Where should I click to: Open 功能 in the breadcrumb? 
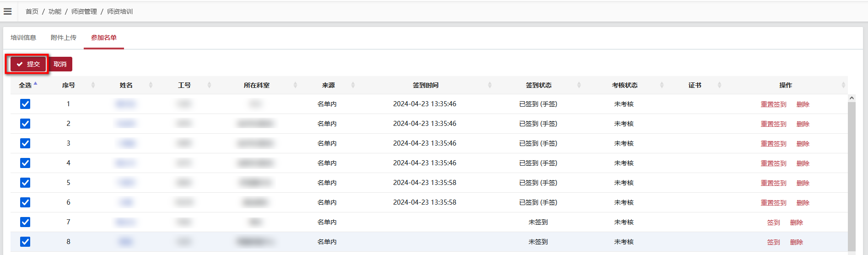[x=55, y=11]
